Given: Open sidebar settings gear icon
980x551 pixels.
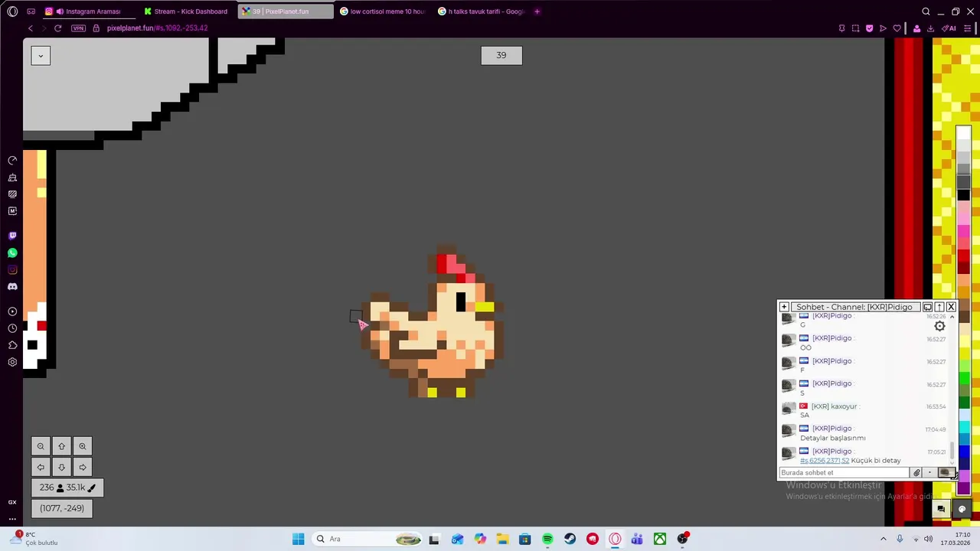Looking at the screenshot, I should [12, 362].
